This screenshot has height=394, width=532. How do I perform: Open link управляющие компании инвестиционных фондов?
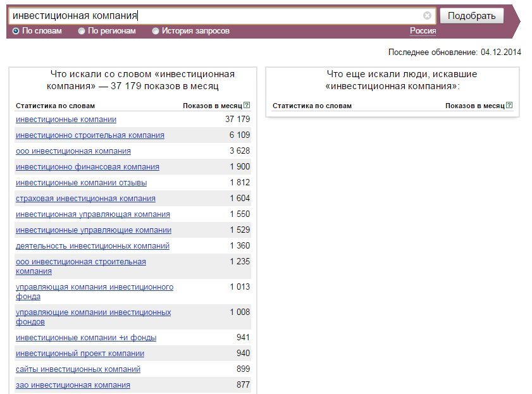point(93,317)
